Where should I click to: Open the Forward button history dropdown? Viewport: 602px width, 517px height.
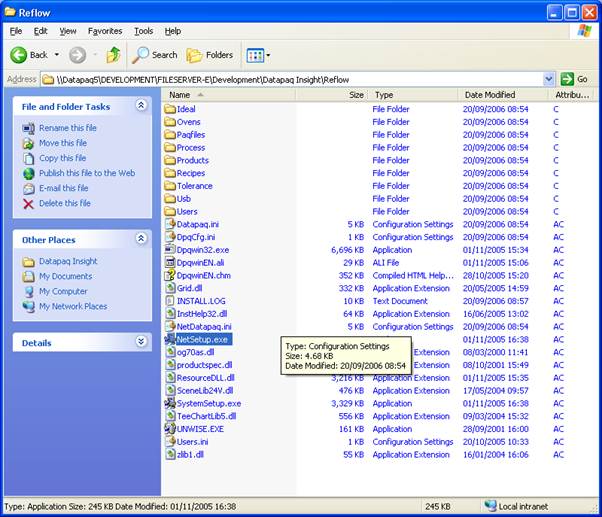[x=95, y=55]
